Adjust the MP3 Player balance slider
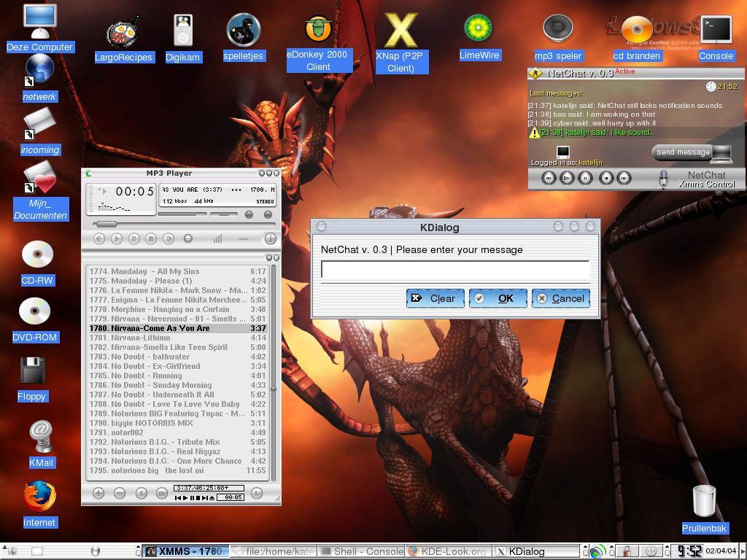The width and height of the screenshot is (747, 560). pos(223,215)
